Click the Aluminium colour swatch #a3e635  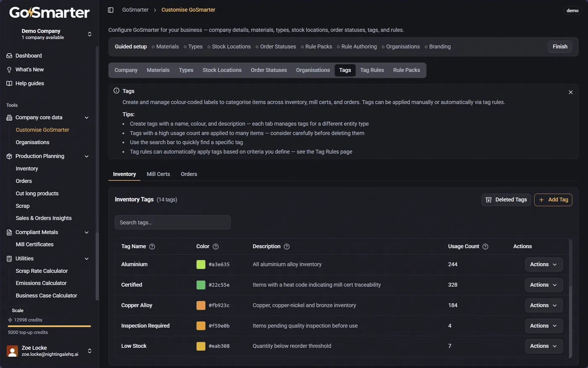201,265
